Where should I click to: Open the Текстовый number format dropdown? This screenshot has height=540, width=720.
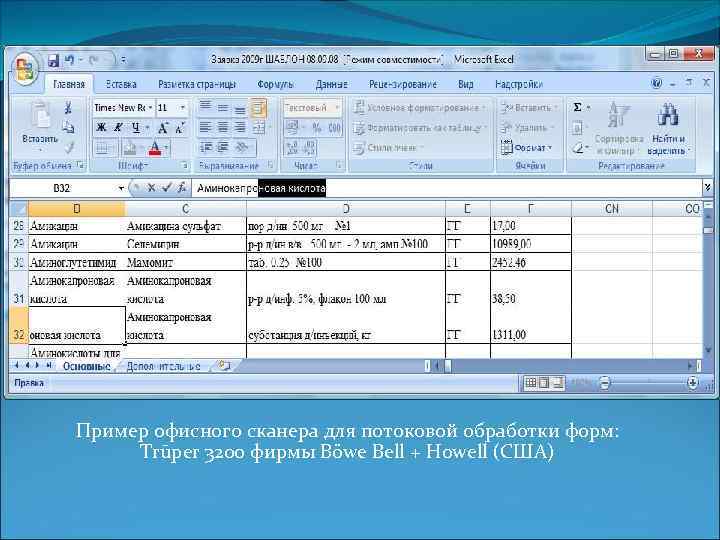pyautogui.click(x=338, y=108)
